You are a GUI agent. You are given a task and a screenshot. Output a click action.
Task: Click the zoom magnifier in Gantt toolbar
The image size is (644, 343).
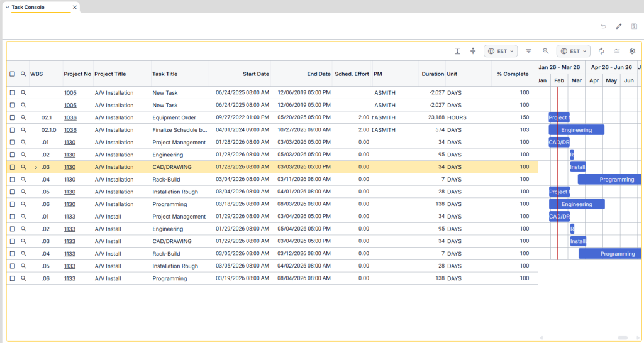tap(545, 51)
